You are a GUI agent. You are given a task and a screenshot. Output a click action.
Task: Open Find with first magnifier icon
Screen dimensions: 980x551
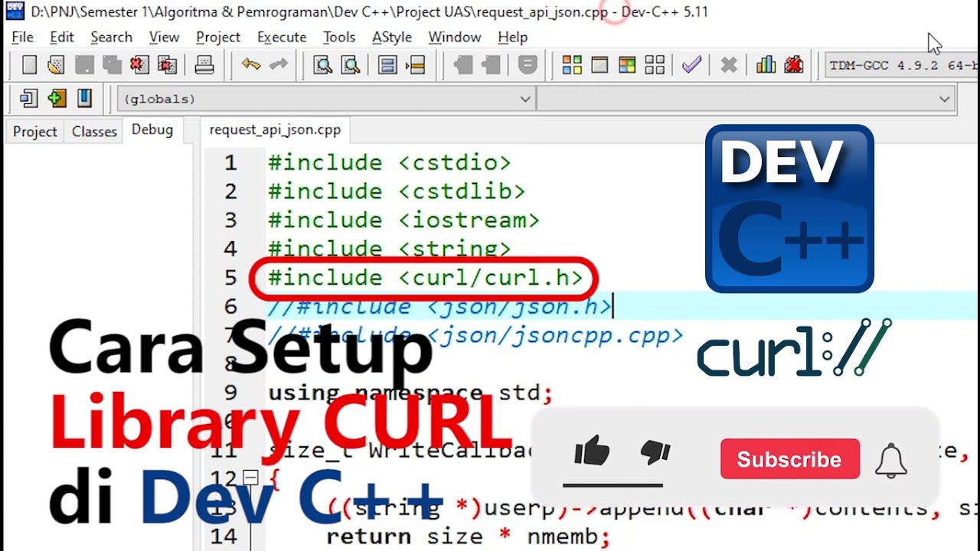click(x=323, y=65)
